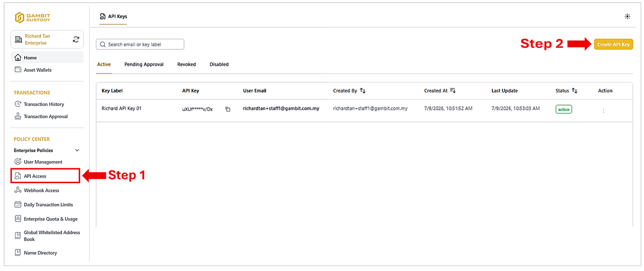Open the action menu for Richard API Key 01
644x271 pixels.
(x=604, y=110)
